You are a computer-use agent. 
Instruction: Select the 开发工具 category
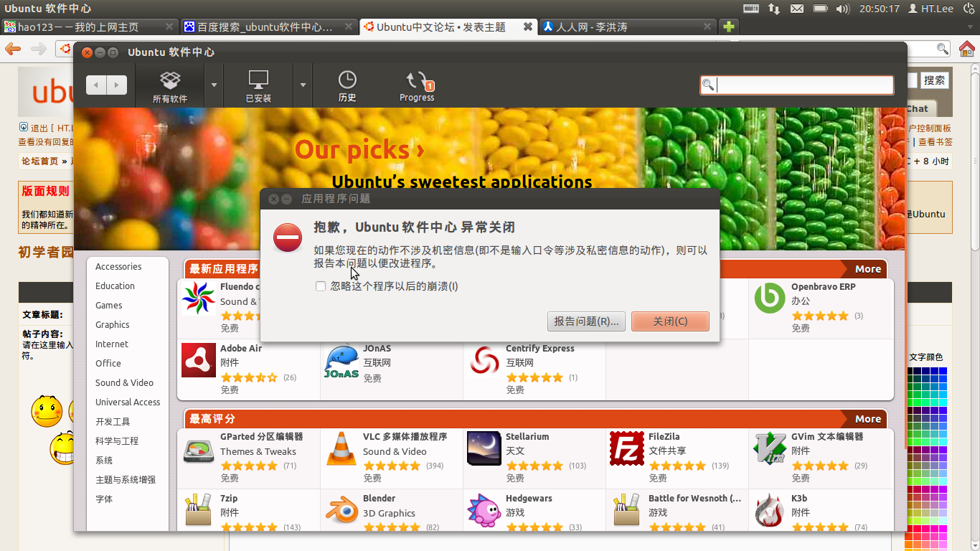tap(113, 421)
